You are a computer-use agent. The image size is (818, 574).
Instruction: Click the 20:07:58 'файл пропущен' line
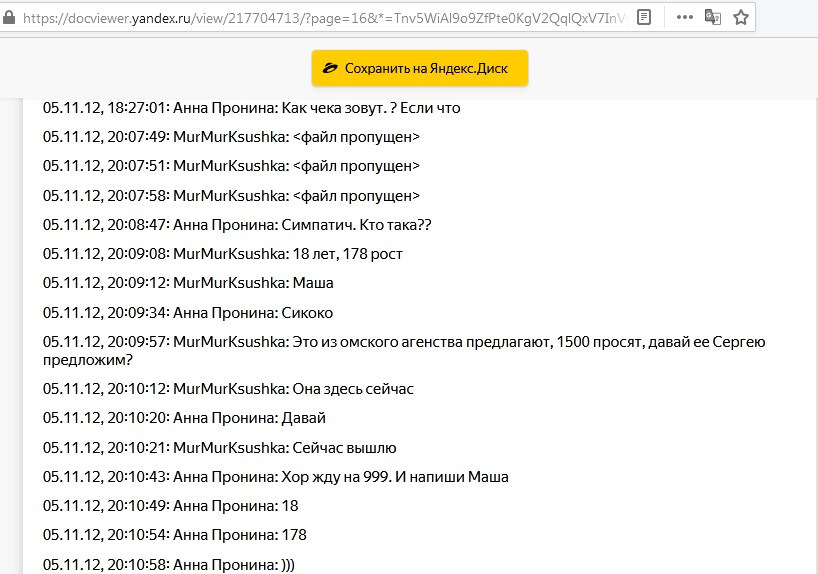point(231,196)
